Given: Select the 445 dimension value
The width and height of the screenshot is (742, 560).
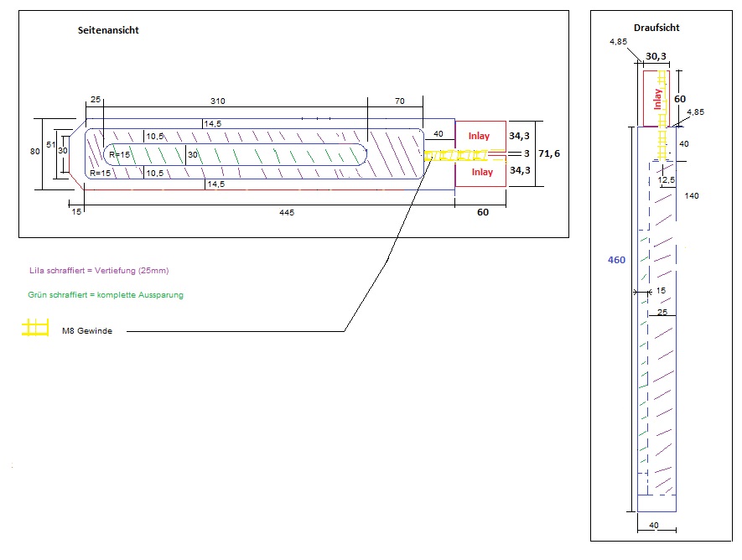Looking at the screenshot, I should tap(287, 213).
